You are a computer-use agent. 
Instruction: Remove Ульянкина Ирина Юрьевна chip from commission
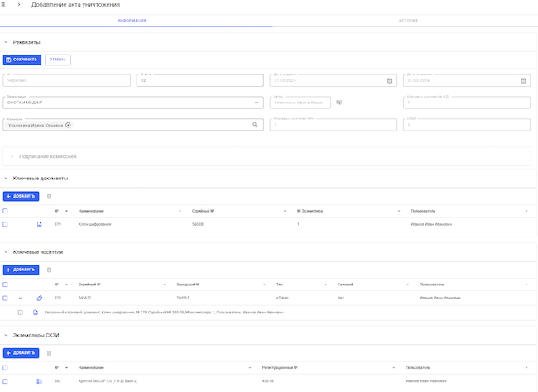tap(69, 125)
